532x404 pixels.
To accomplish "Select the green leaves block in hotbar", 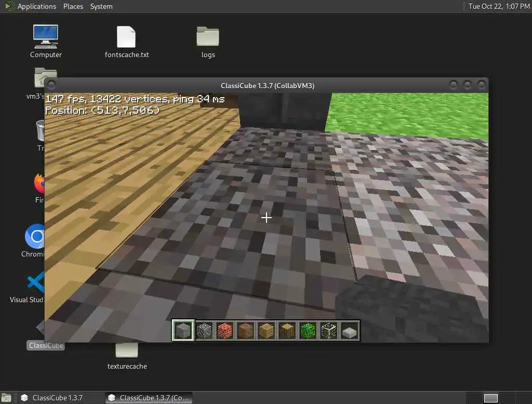I will [x=308, y=331].
